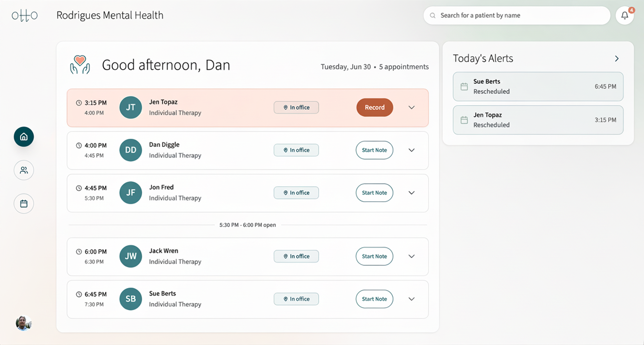Image resolution: width=644 pixels, height=345 pixels.
Task: Expand Jen Topaz appointment details
Action: [412, 107]
